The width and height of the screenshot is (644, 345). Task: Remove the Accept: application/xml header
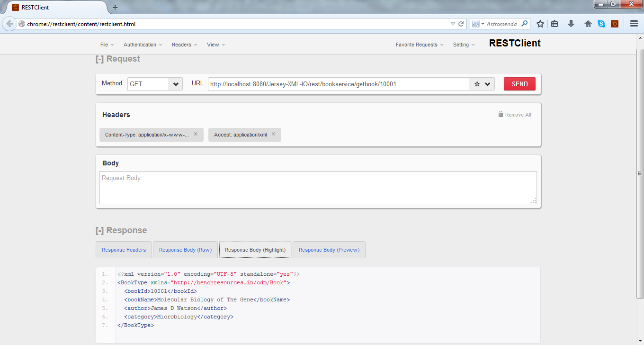pyautogui.click(x=273, y=134)
